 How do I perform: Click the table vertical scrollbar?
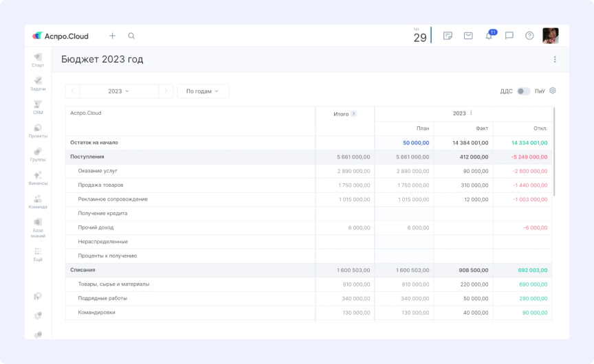click(x=554, y=151)
